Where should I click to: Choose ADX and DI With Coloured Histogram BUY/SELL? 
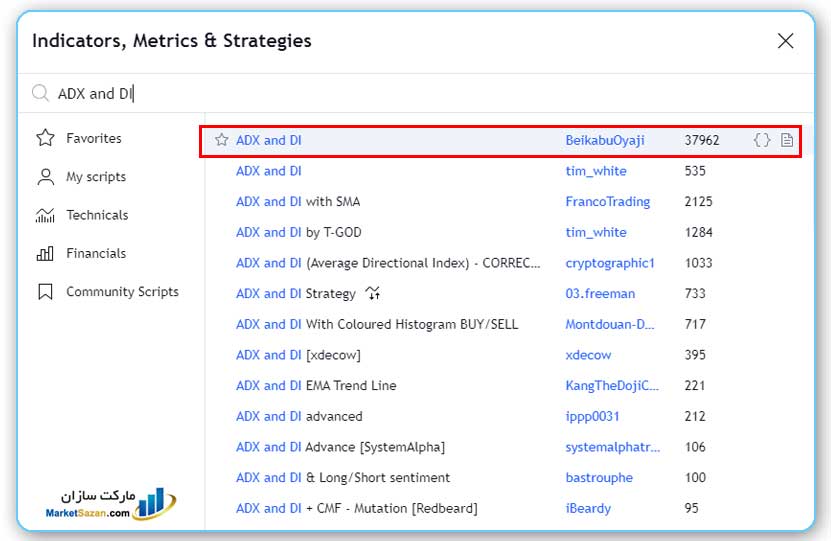point(377,325)
